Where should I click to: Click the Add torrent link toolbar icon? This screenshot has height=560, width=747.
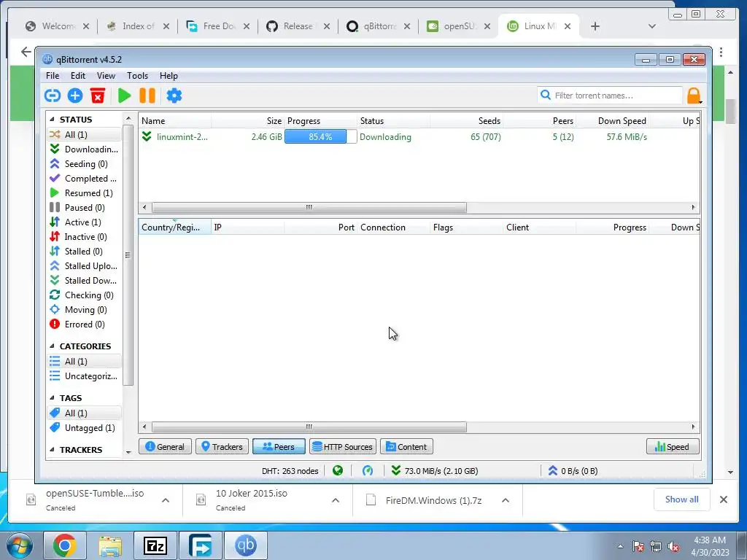pos(53,96)
